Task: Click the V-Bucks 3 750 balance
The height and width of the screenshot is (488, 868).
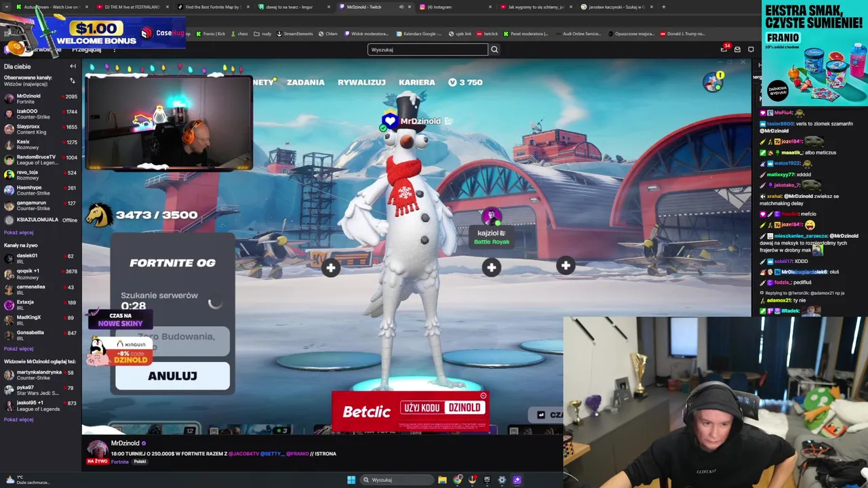Action: point(465,82)
